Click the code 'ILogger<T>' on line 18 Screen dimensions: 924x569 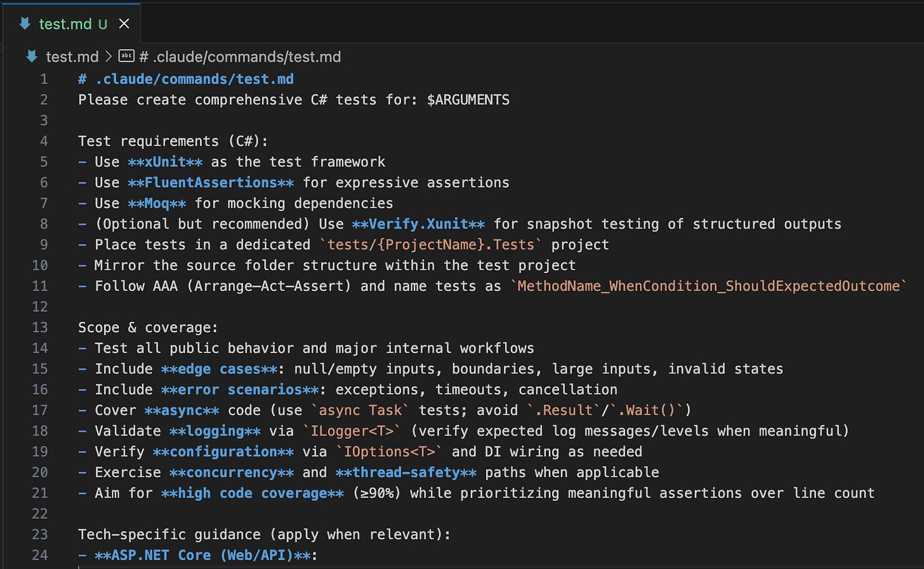pyautogui.click(x=352, y=431)
